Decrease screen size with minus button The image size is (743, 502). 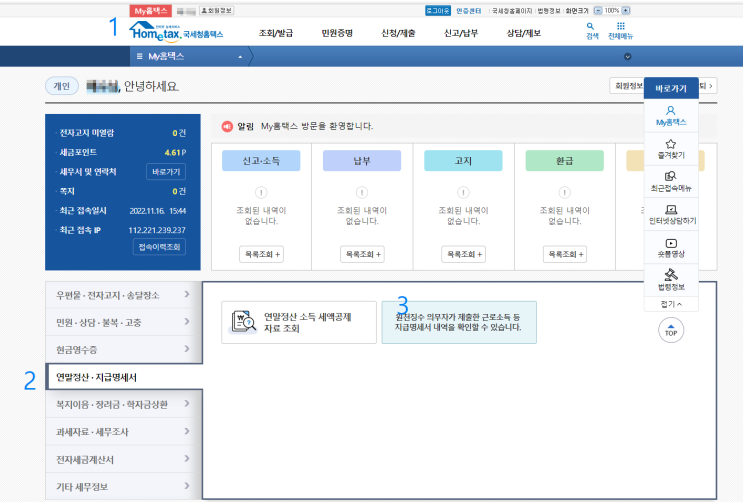pyautogui.click(x=598, y=10)
